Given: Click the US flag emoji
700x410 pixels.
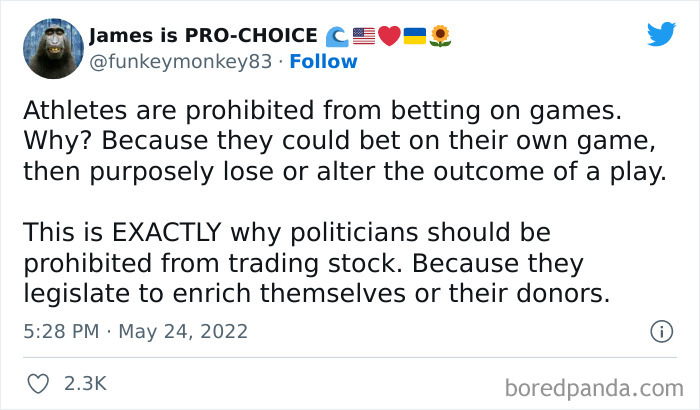Looking at the screenshot, I should (365, 36).
